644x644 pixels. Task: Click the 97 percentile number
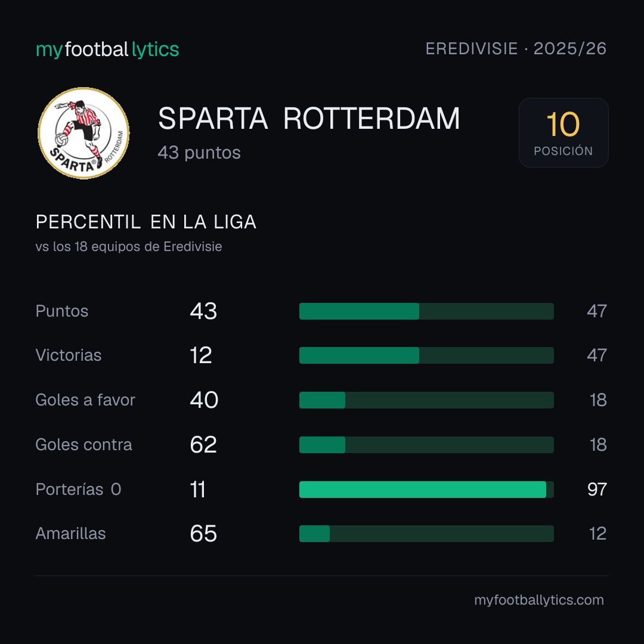(x=597, y=490)
